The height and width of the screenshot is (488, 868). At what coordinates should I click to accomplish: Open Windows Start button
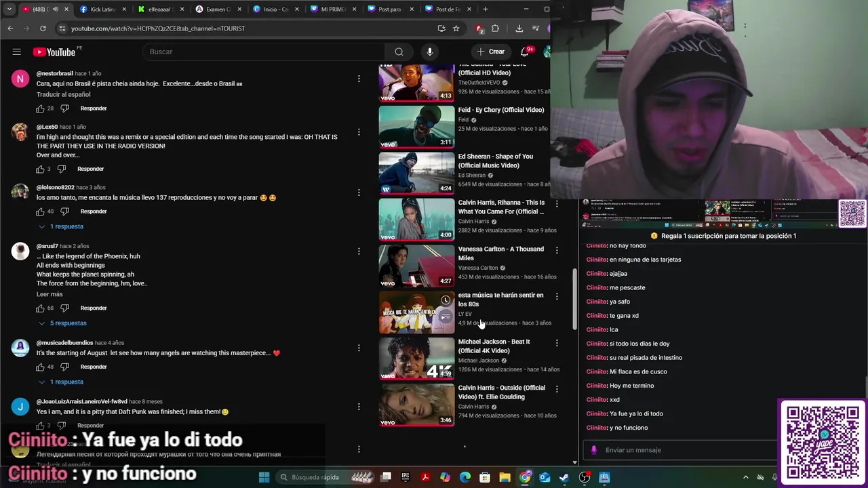pyautogui.click(x=264, y=477)
